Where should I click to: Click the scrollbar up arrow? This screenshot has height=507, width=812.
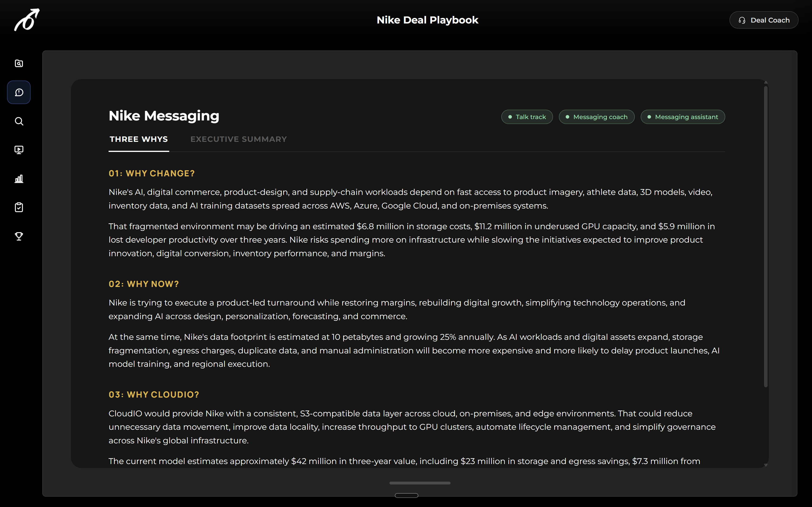766,82
